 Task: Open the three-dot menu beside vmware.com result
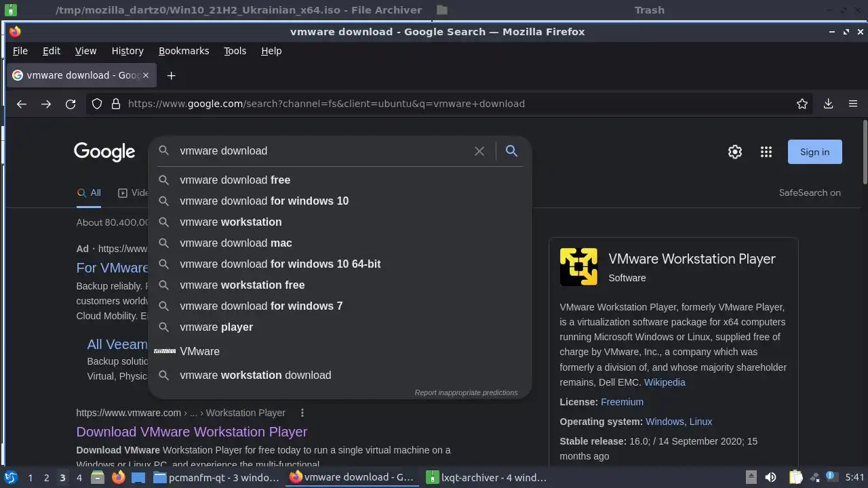[302, 413]
